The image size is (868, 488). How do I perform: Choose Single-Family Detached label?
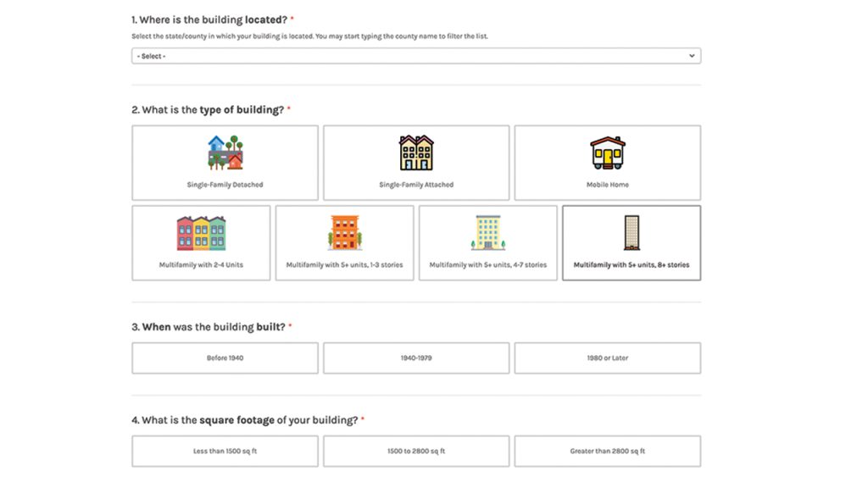coord(225,185)
